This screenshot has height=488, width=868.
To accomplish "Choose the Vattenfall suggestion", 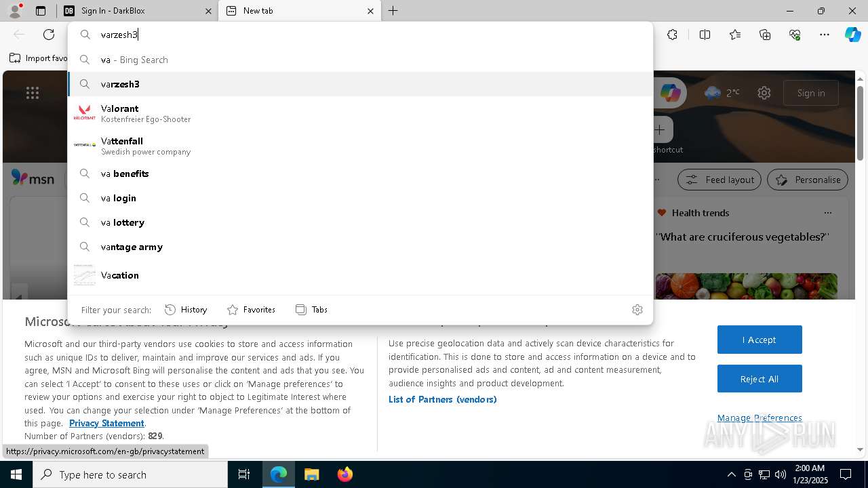I will click(360, 146).
